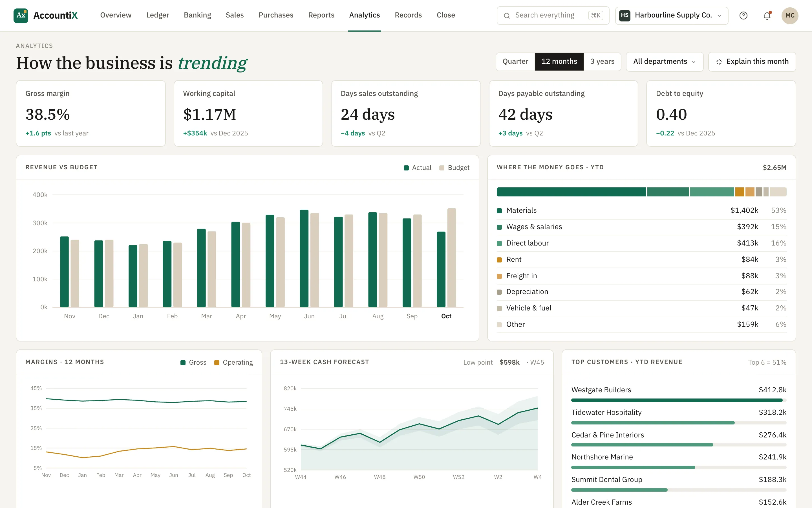Open the Ledger tab
The height and width of the screenshot is (508, 812).
(157, 15)
